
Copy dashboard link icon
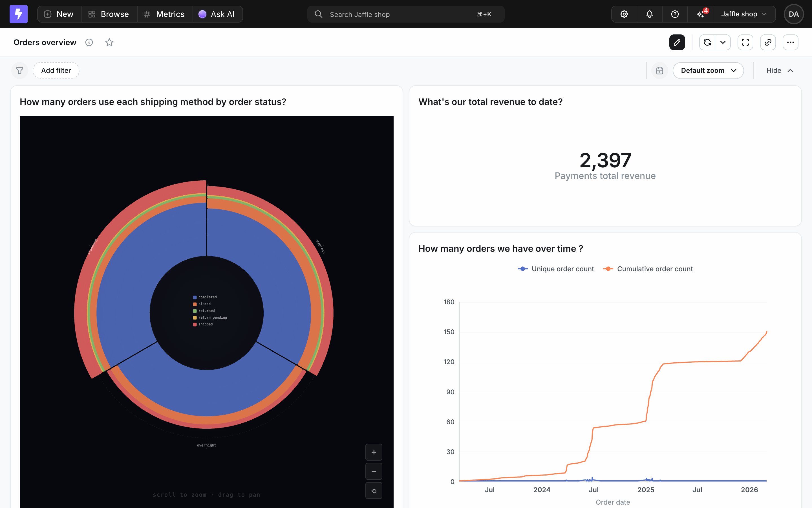768,42
